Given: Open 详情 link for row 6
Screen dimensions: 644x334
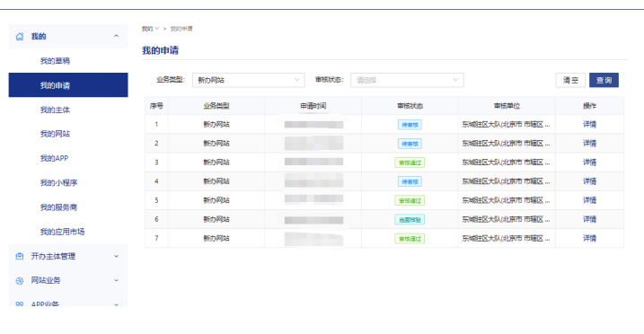Looking at the screenshot, I should tap(589, 219).
